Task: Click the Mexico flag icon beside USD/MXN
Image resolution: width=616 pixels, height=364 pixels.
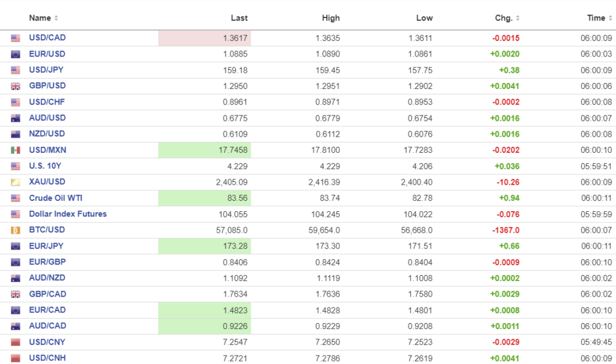Action: point(16,150)
